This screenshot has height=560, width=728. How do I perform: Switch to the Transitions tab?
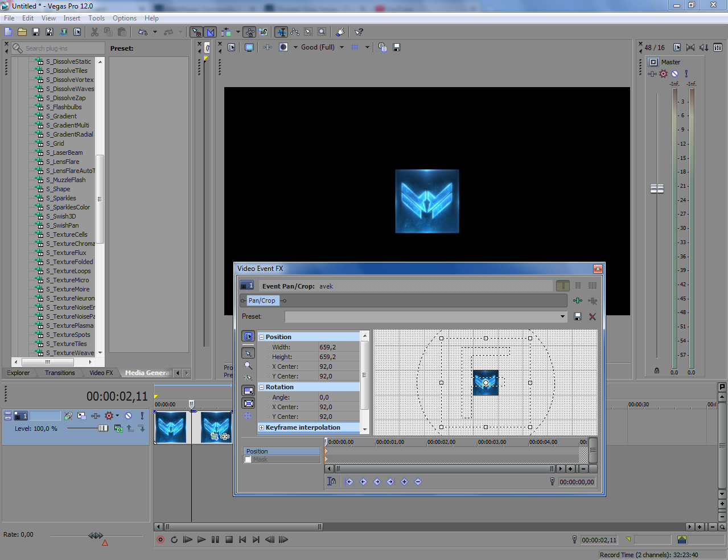(x=60, y=373)
